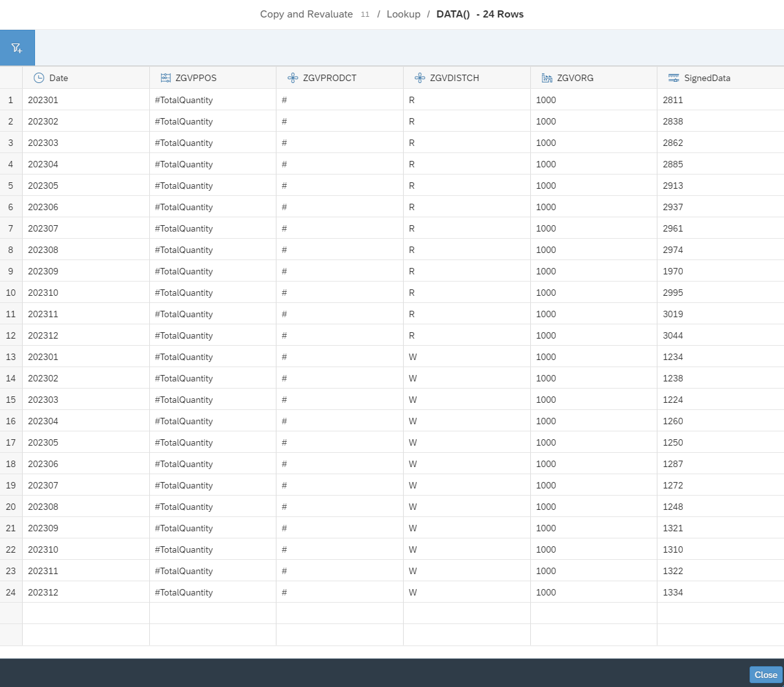Click the ZGVDISTCH cell W in row 13
The image size is (784, 687).
(x=413, y=357)
